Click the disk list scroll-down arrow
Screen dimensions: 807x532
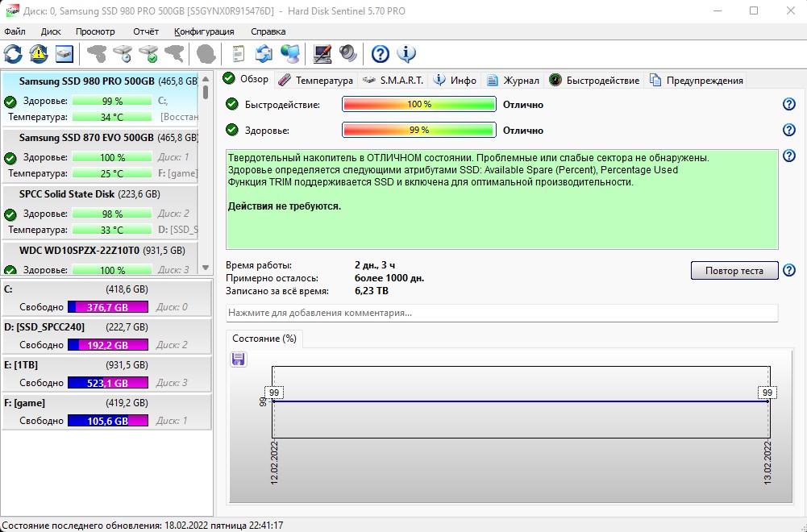point(206,268)
